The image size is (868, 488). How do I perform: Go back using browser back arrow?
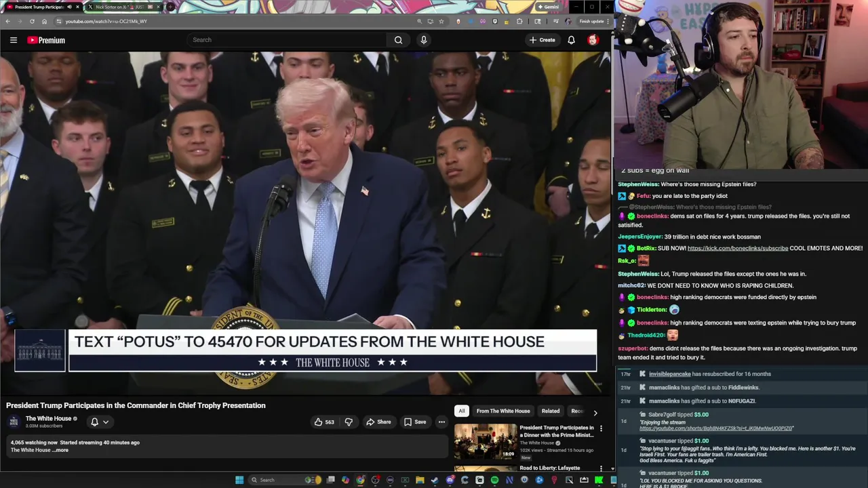(x=7, y=21)
